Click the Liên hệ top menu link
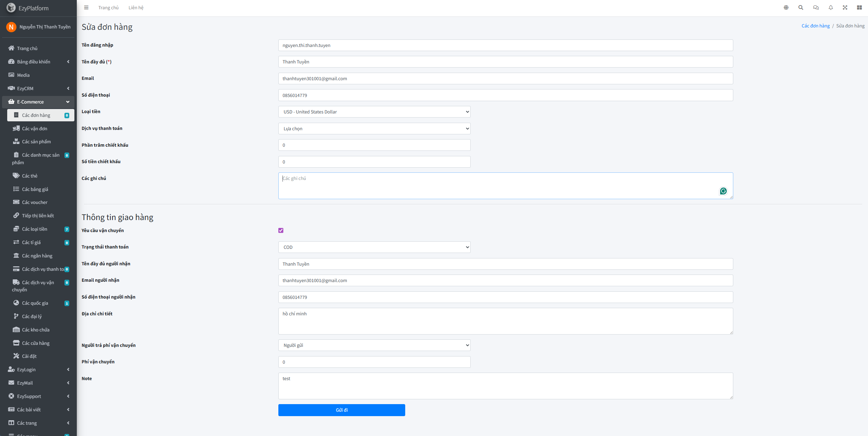The image size is (868, 436). point(136,8)
